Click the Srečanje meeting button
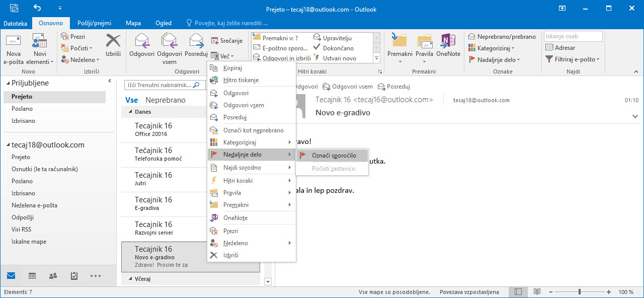 [x=226, y=41]
